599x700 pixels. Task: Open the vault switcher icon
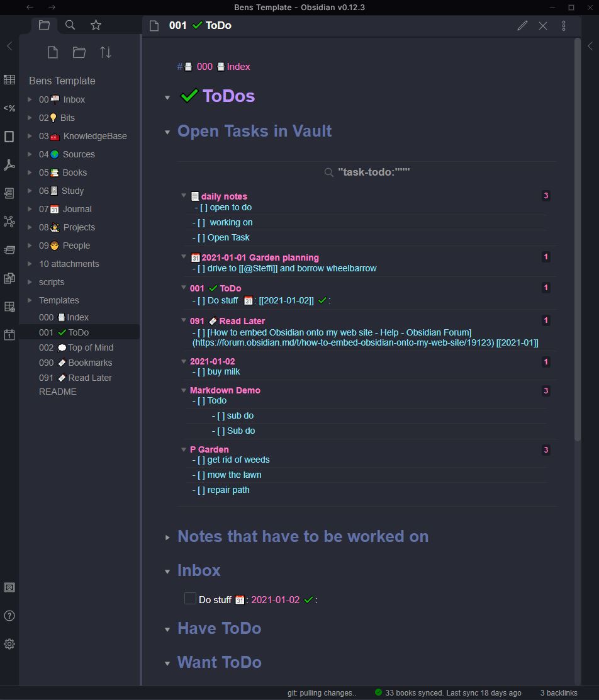click(9, 587)
